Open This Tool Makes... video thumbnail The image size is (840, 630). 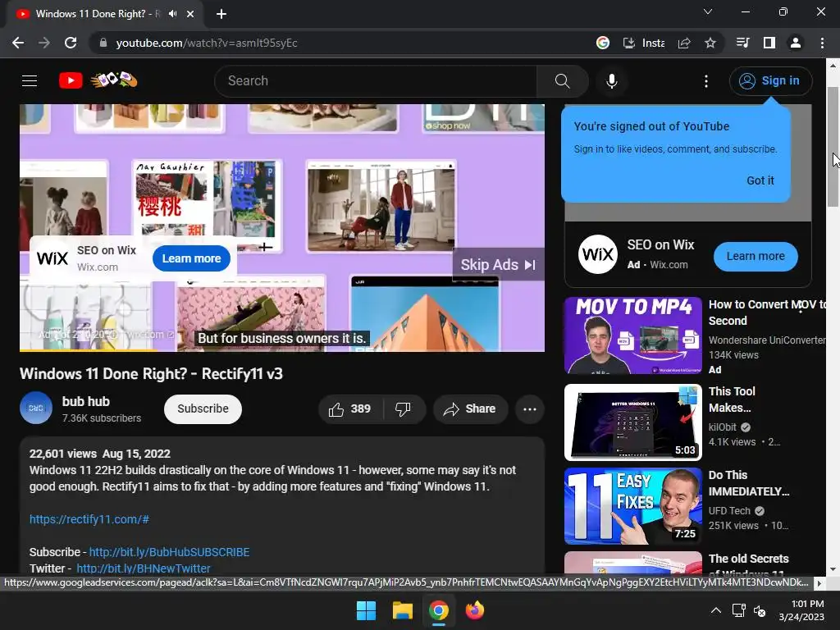pyautogui.click(x=632, y=422)
